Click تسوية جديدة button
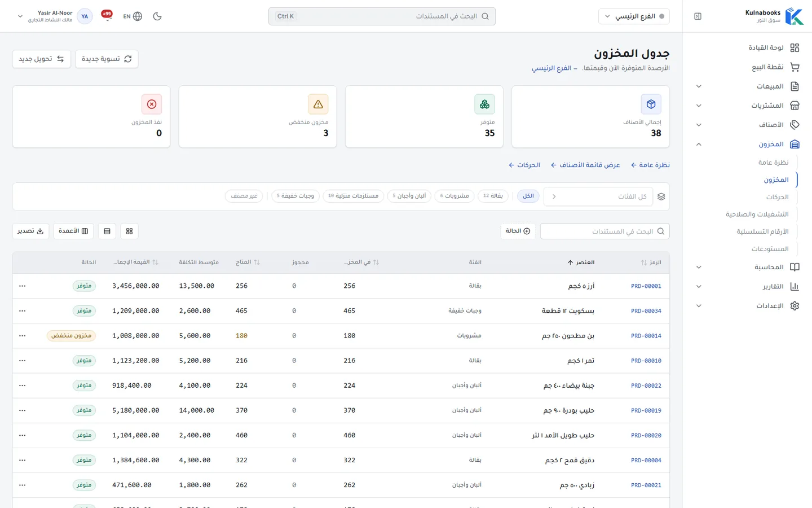This screenshot has height=508, width=812. (x=107, y=59)
